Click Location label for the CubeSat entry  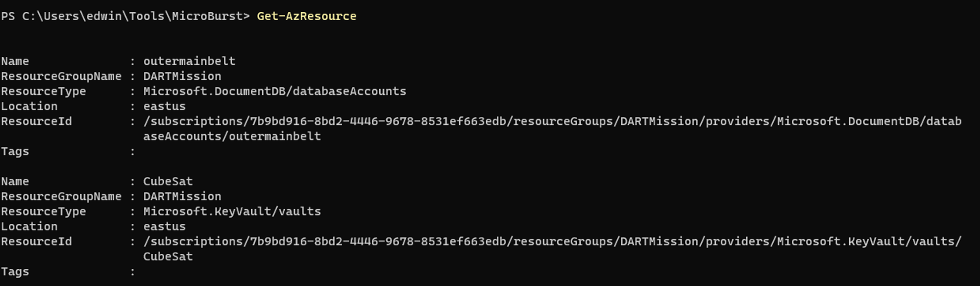click(x=29, y=227)
